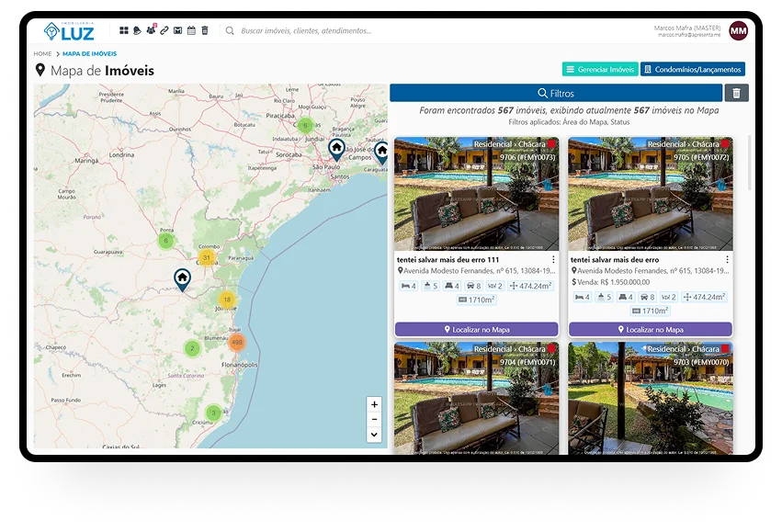The image size is (782, 532).
Task: Click Localizar no Mapa for property 9705
Action: tap(651, 330)
